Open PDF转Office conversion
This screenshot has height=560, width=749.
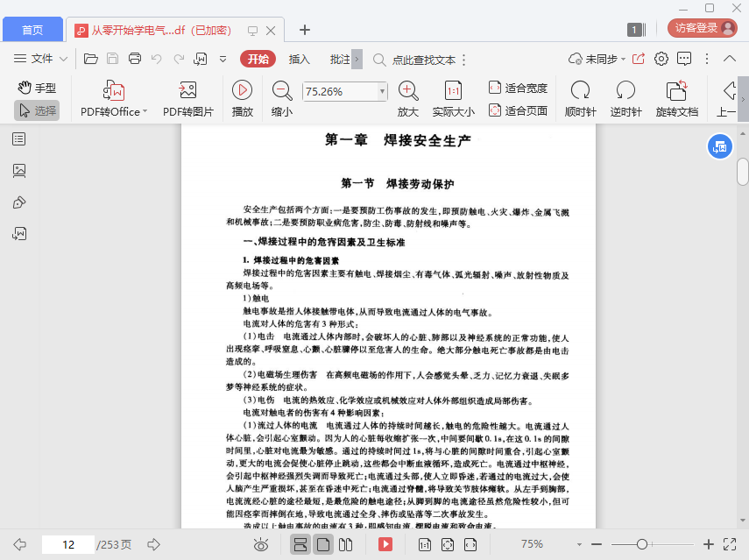[114, 99]
